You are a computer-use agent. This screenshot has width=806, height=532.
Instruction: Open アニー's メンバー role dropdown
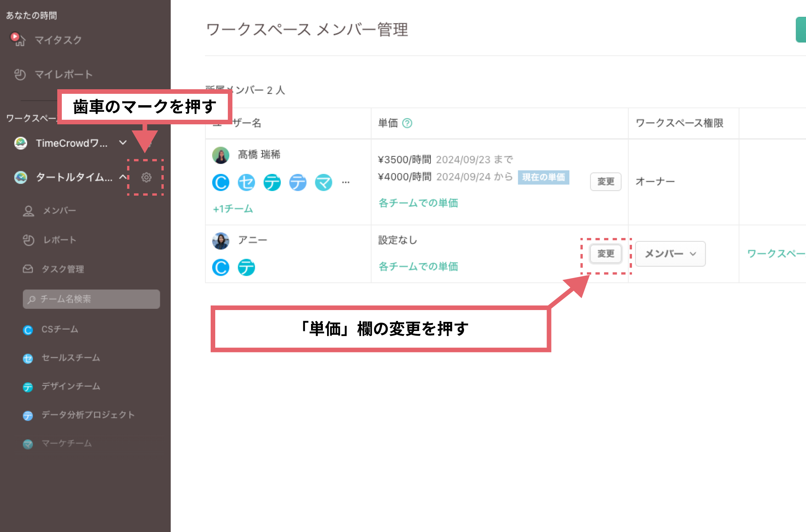pyautogui.click(x=670, y=254)
